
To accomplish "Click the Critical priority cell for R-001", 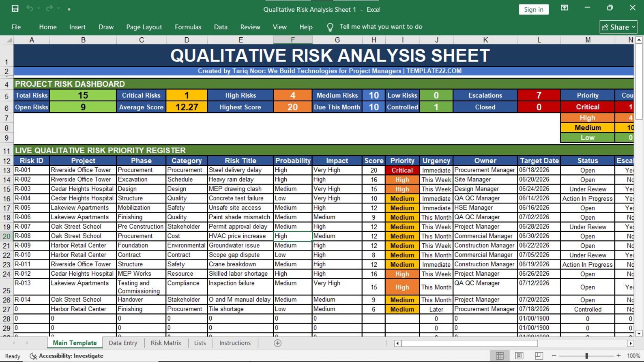I will coord(402,170).
